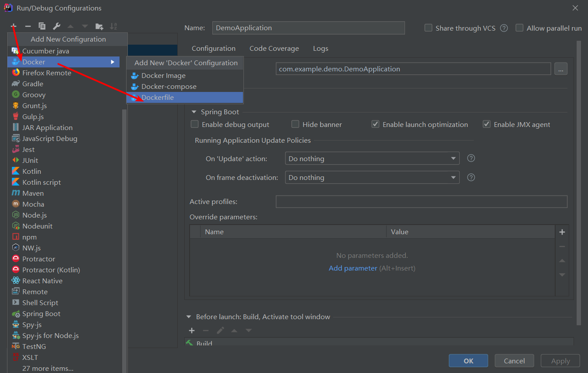This screenshot has height=373, width=588.
Task: Select JAR Application configuration type
Action: click(63, 127)
